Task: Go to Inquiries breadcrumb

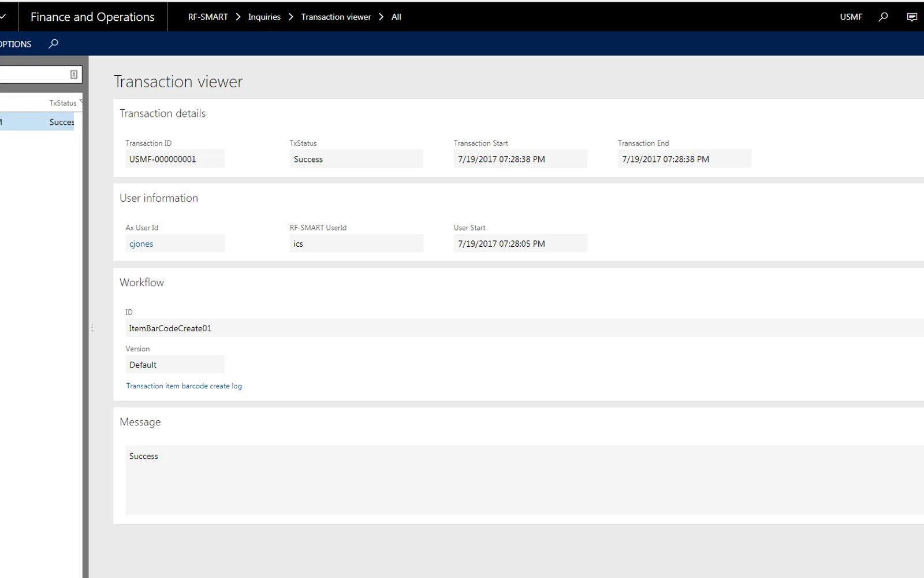Action: (264, 17)
